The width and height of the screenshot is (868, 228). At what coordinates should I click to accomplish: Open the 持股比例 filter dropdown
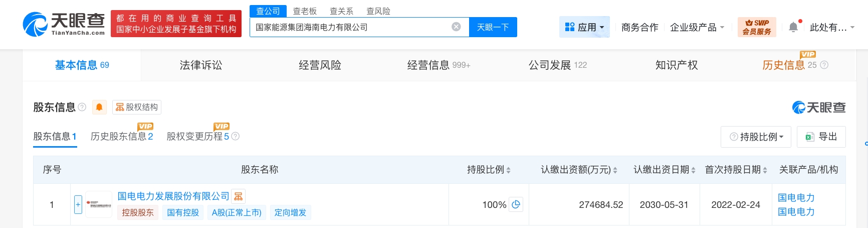pyautogui.click(x=756, y=137)
